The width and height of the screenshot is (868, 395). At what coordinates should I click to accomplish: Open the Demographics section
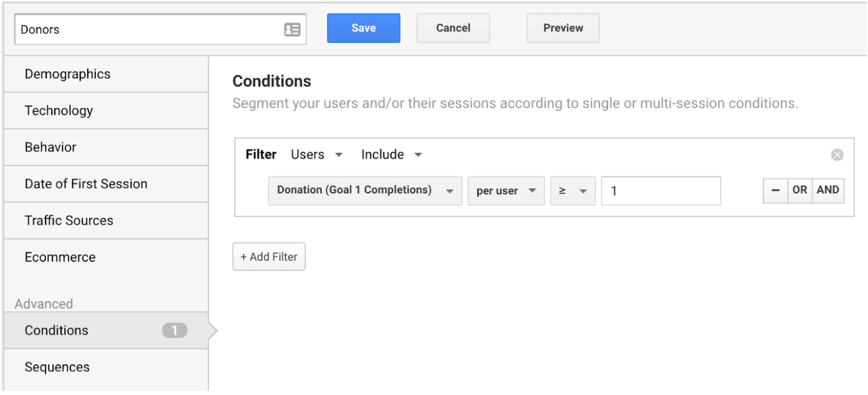click(x=67, y=74)
